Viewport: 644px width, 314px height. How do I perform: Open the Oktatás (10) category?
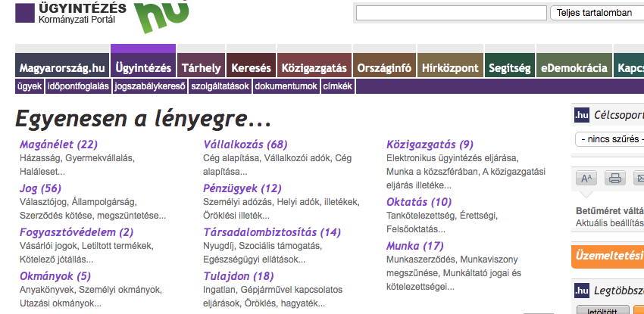419,202
